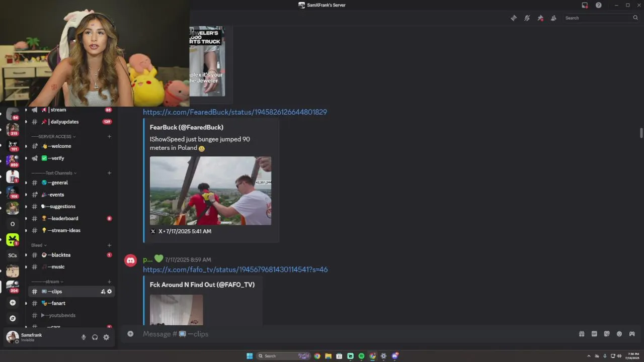The image size is (644, 362).
Task: Click the plus attachment button in message bar
Action: (130, 334)
